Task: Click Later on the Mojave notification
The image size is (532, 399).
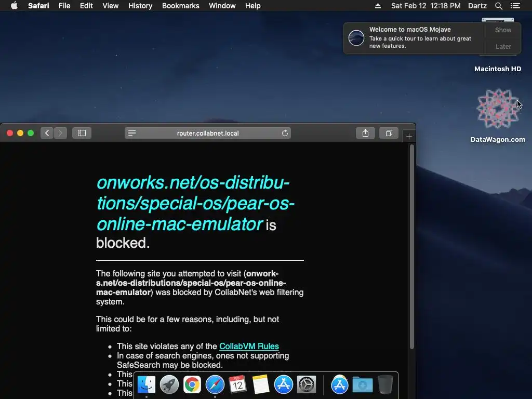Action: pos(503,46)
